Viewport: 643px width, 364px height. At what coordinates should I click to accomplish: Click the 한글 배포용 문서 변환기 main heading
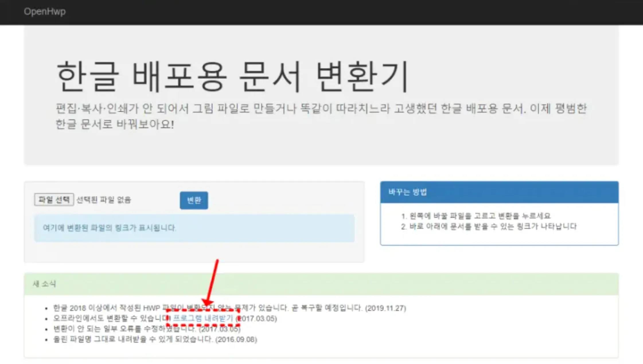tap(232, 77)
